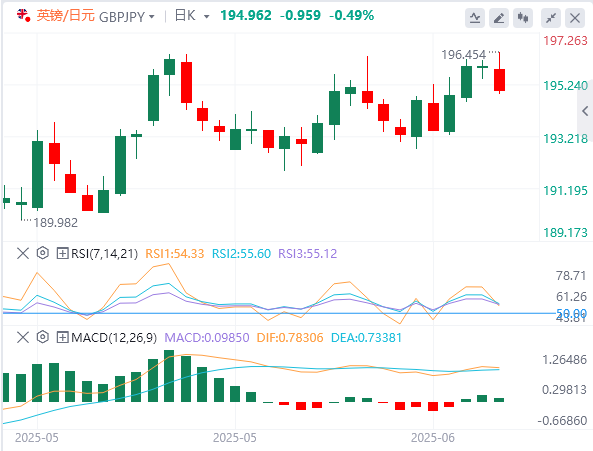Toggle the RSI panel expand plus box

pyautogui.click(x=62, y=253)
